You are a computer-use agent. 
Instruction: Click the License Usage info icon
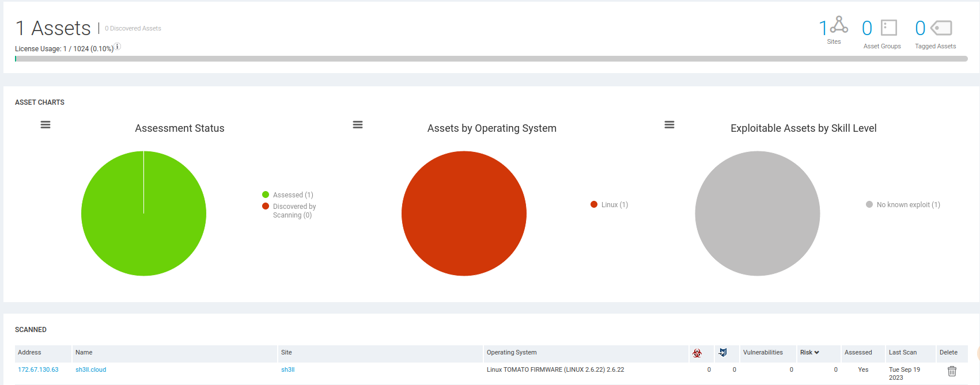[118, 47]
